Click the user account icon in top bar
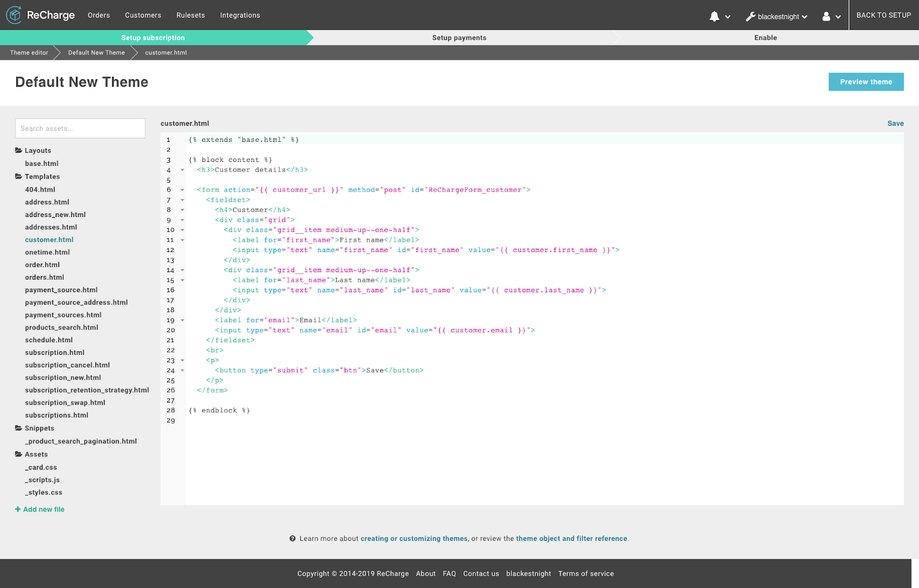 [827, 16]
